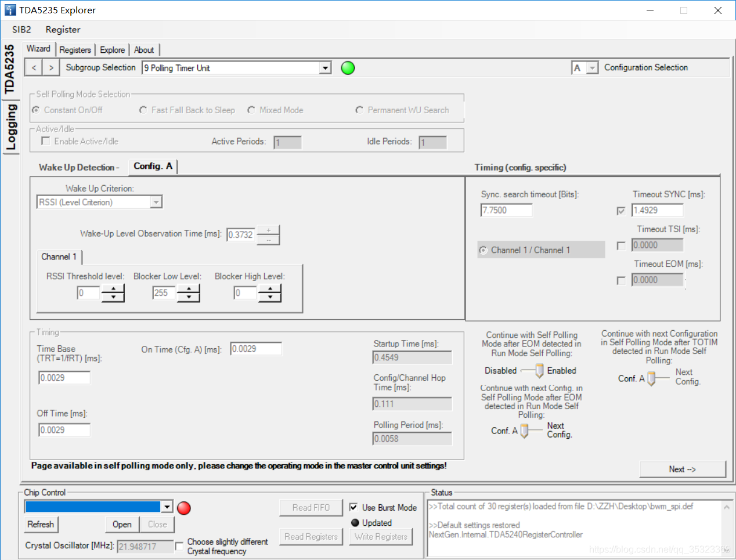736x560 pixels.
Task: Open Chip Control device dropdown
Action: point(167,507)
